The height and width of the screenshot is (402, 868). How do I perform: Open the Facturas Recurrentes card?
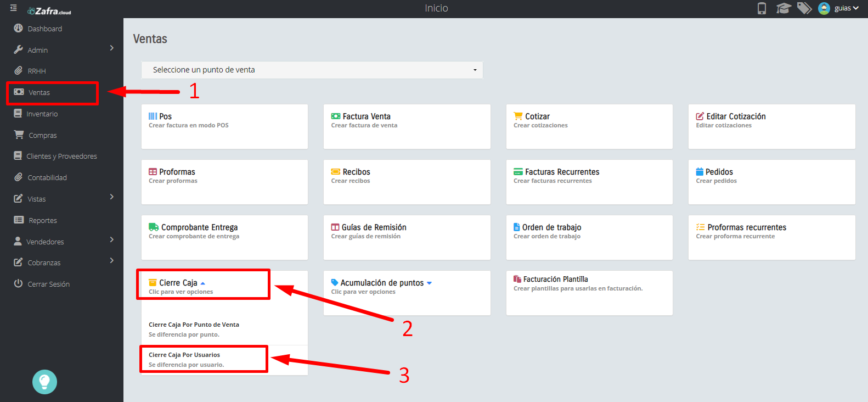pos(589,182)
